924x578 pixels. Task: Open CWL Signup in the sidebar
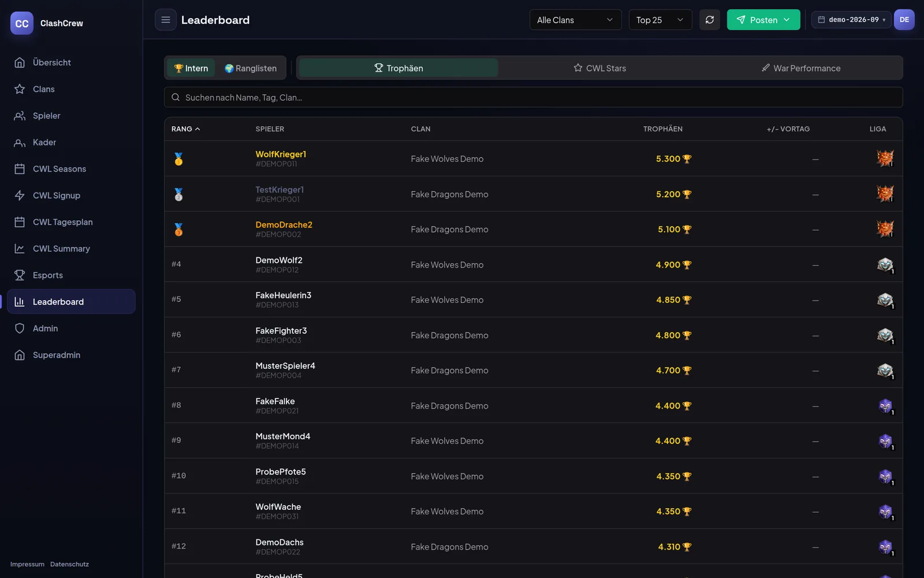click(71, 195)
